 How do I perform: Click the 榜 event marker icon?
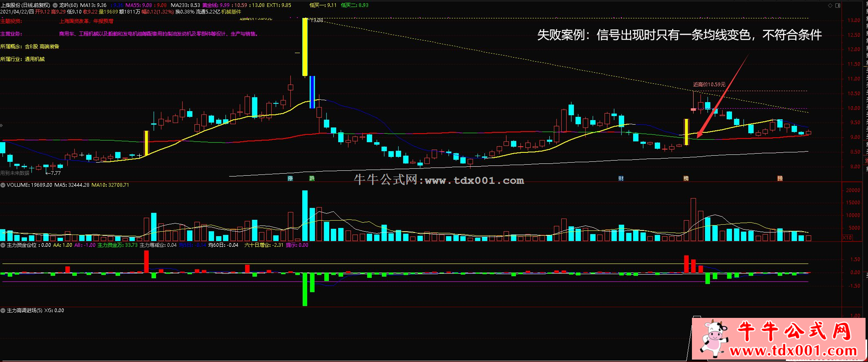(686, 179)
